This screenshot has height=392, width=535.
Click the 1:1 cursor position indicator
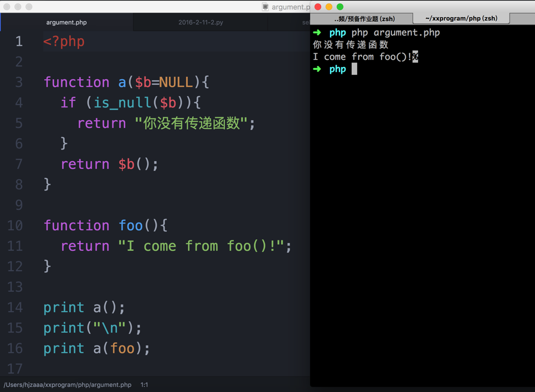(x=144, y=384)
